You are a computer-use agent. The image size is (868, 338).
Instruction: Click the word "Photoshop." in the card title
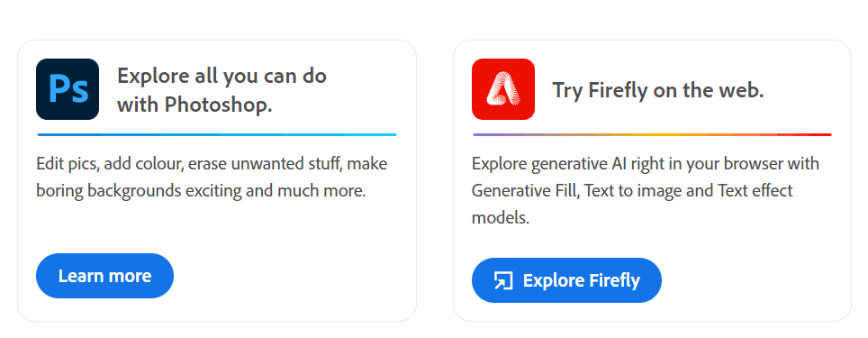pyautogui.click(x=218, y=105)
